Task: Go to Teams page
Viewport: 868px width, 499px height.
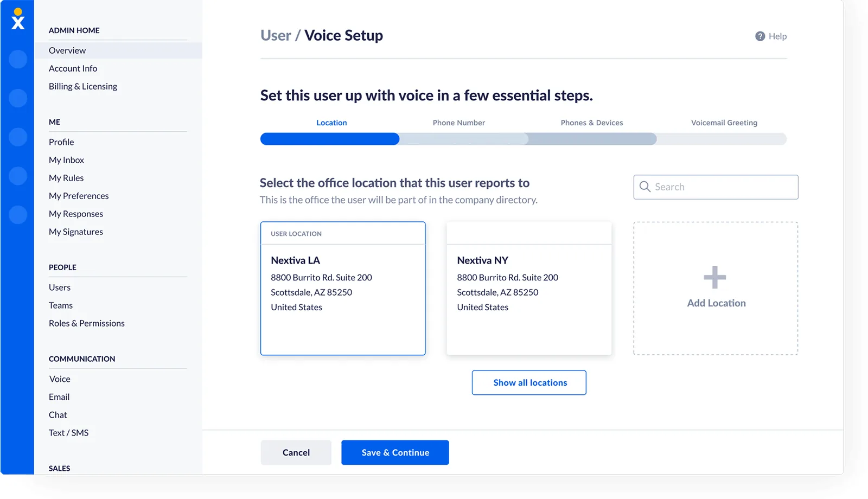Action: tap(61, 305)
